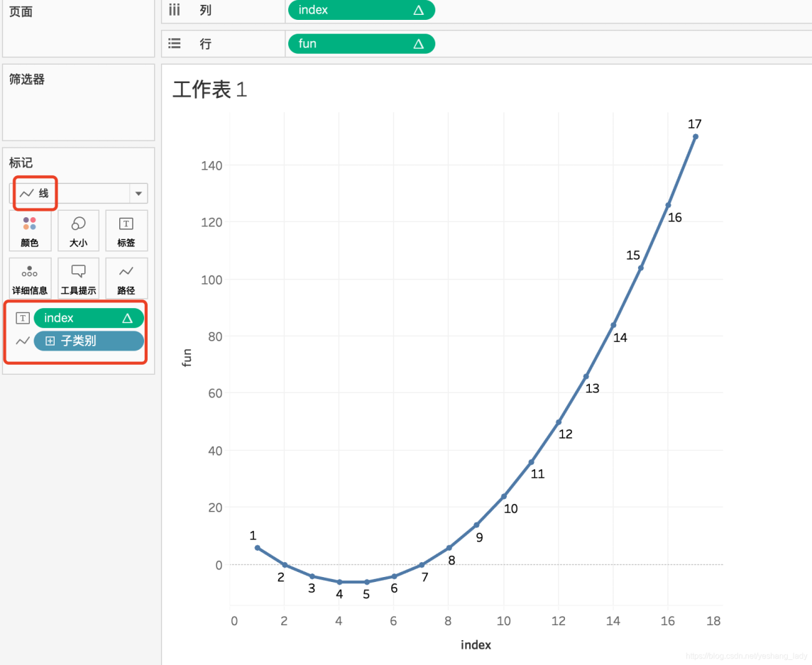Image resolution: width=812 pixels, height=665 pixels.
Task: Select the data point labeled 10
Action: pos(504,496)
